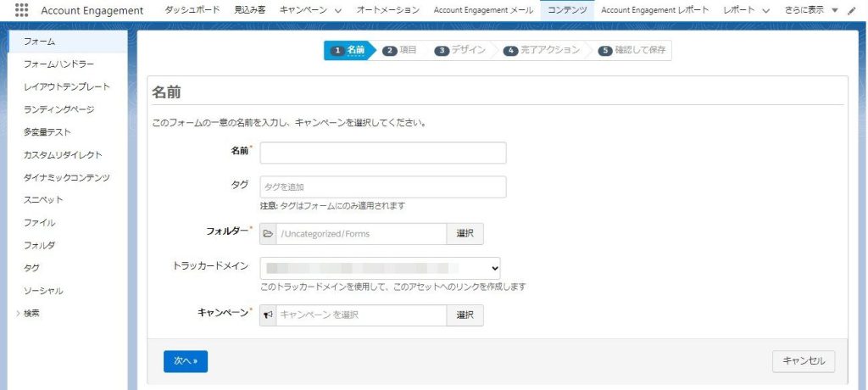The width and height of the screenshot is (868, 390).
Task: Expand the キャンペーン tab chevron
Action: click(337, 10)
